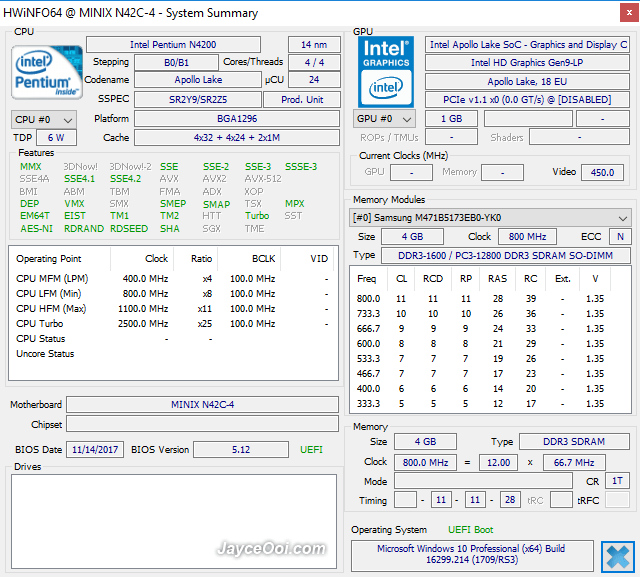Click the Prod. Unit field
640x577 pixels.
(x=302, y=100)
